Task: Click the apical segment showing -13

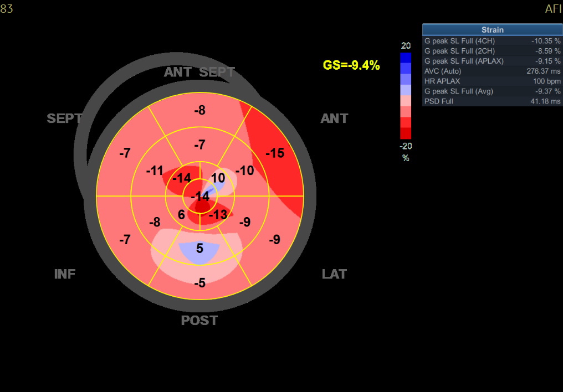Action: coord(218,215)
